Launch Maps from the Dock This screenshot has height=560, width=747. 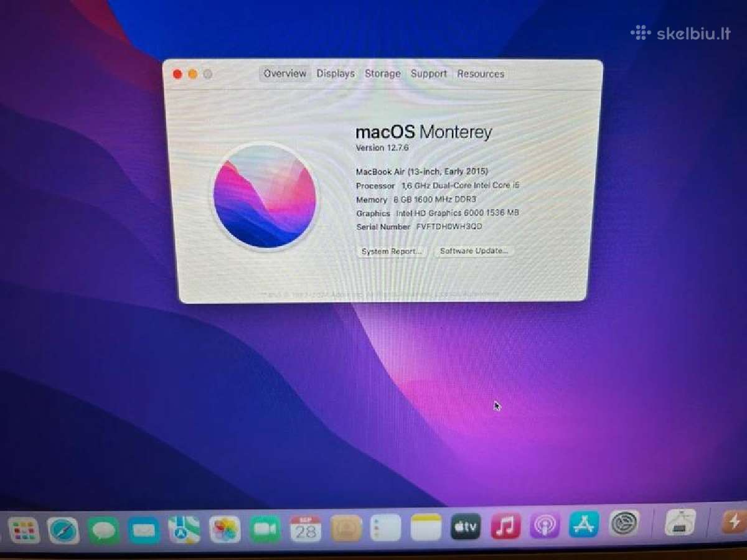(184, 530)
